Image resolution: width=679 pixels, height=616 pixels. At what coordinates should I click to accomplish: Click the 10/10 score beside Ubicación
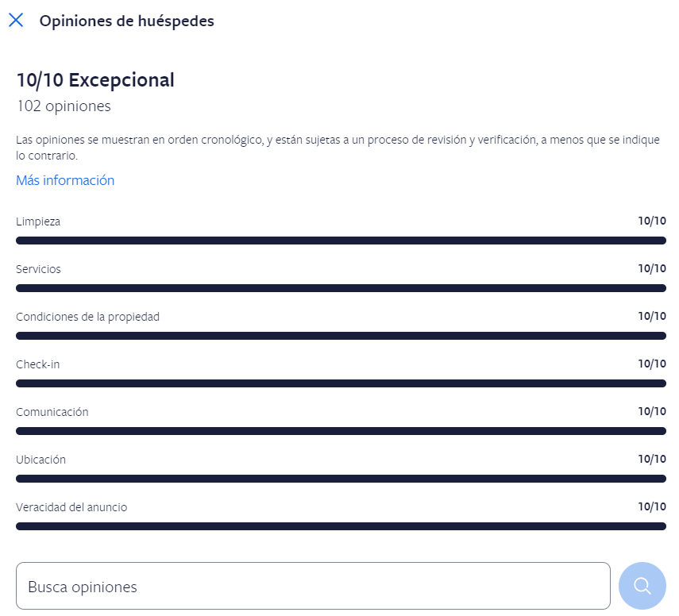click(652, 459)
